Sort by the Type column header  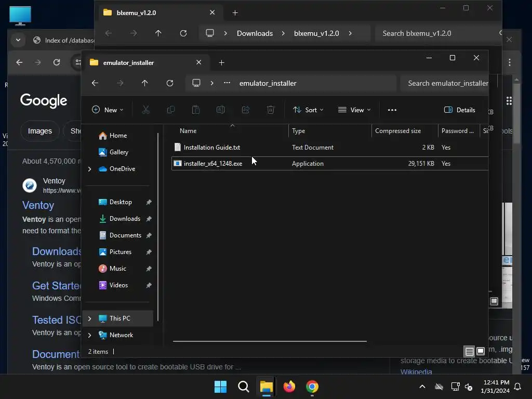coord(299,130)
